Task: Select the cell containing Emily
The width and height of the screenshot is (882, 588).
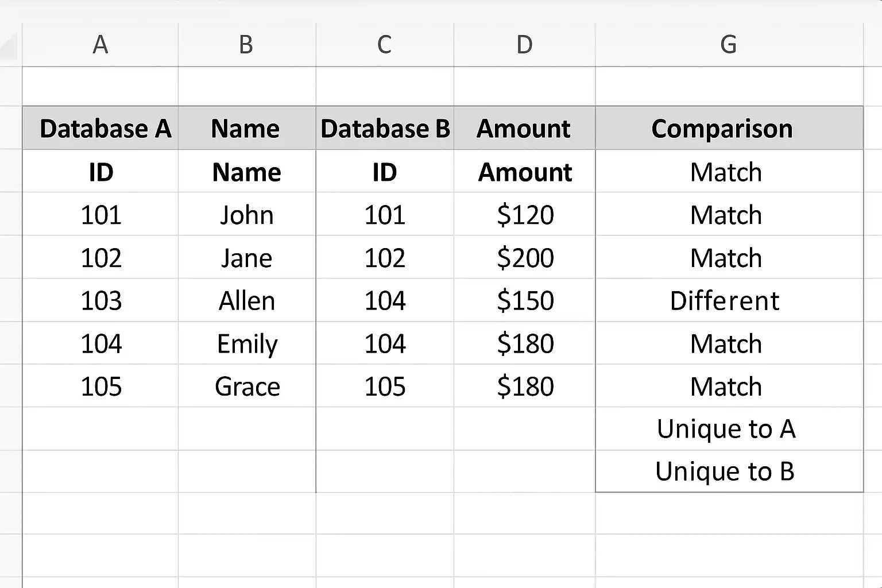Action: click(247, 343)
